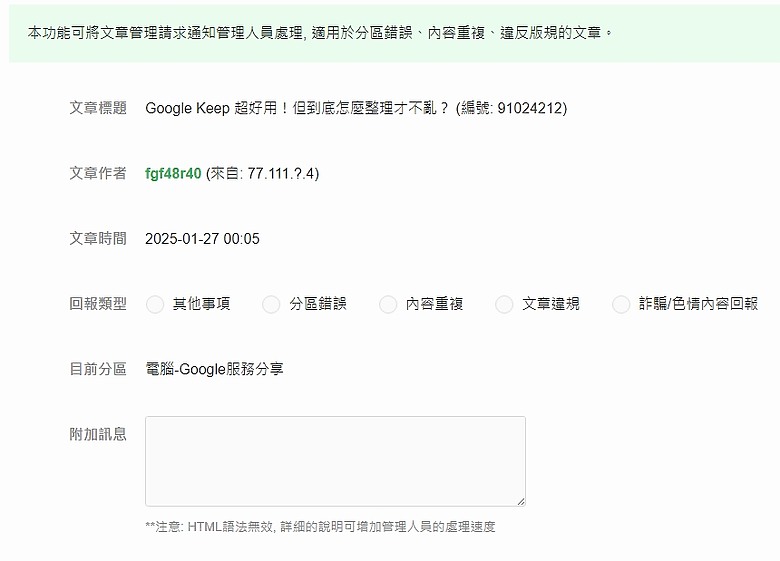The height and width of the screenshot is (561, 780).
Task: Click the text area resize grip corner
Action: 521,501
